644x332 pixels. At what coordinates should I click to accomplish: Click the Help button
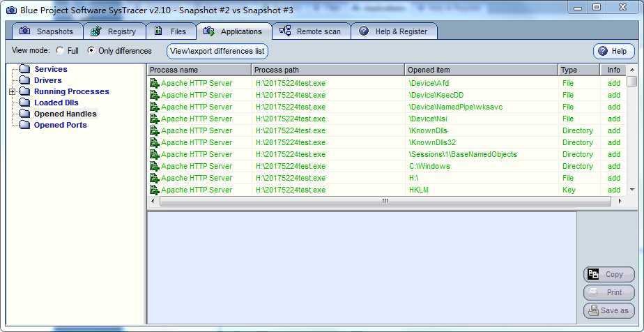point(613,52)
